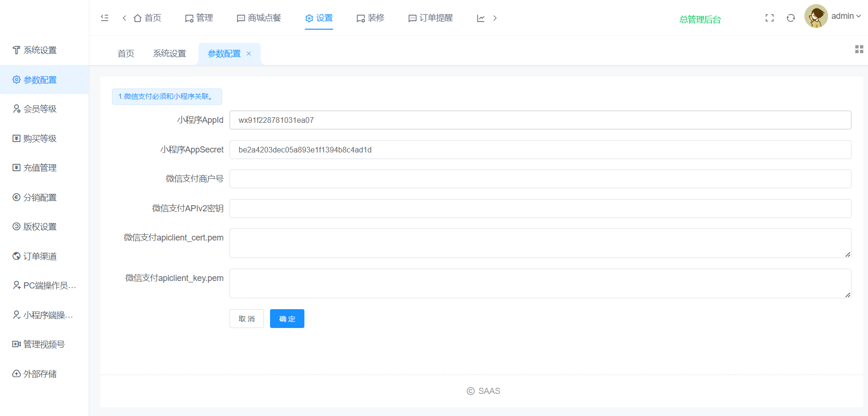Click the right arrow in the top navigation
The width and height of the screenshot is (868, 416).
click(495, 18)
